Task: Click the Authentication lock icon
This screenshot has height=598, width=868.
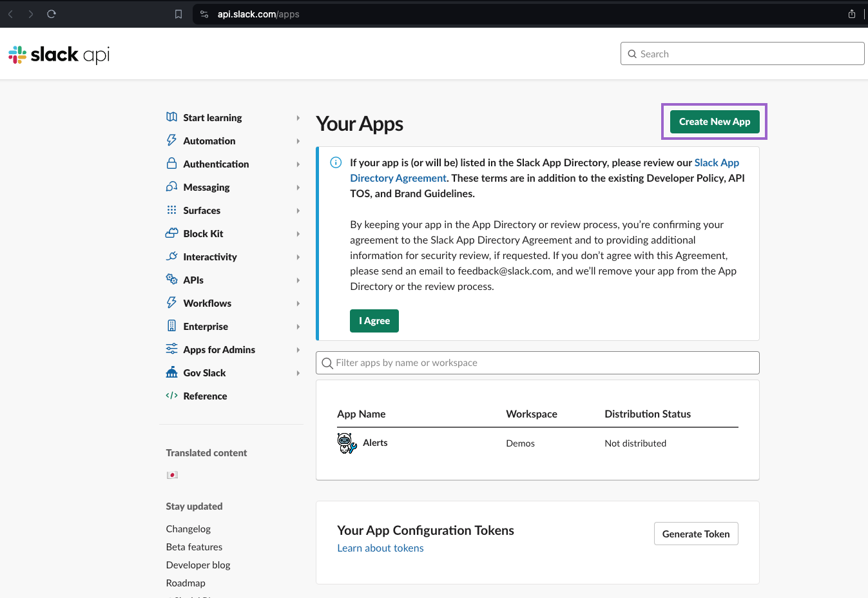Action: (171, 164)
